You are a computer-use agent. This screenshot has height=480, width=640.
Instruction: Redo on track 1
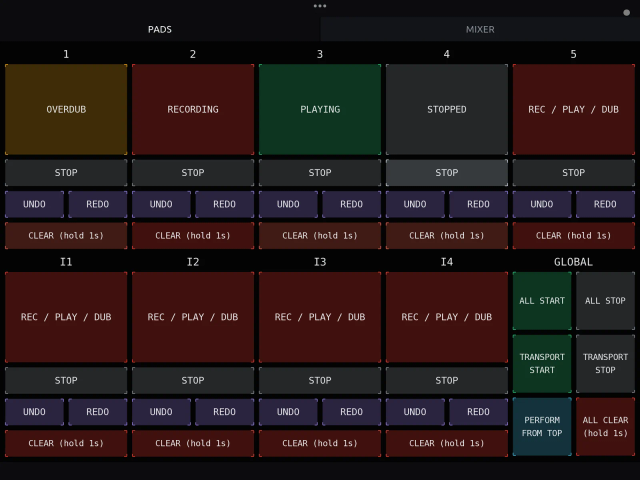coord(98,204)
